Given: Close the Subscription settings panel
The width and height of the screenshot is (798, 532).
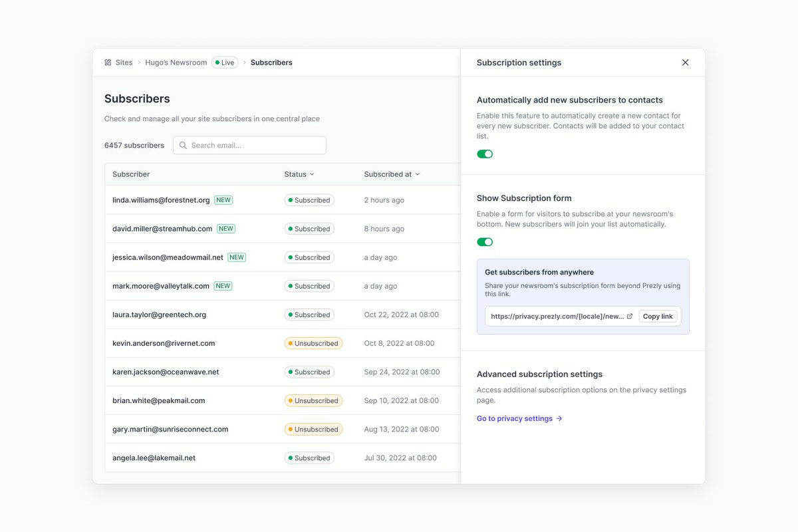Looking at the screenshot, I should click(x=685, y=63).
